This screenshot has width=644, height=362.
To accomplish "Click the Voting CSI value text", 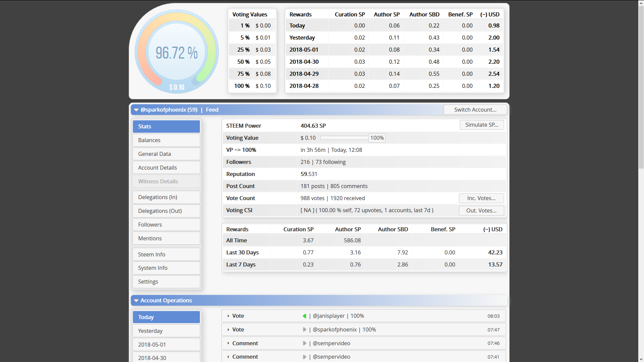I will coord(367,210).
